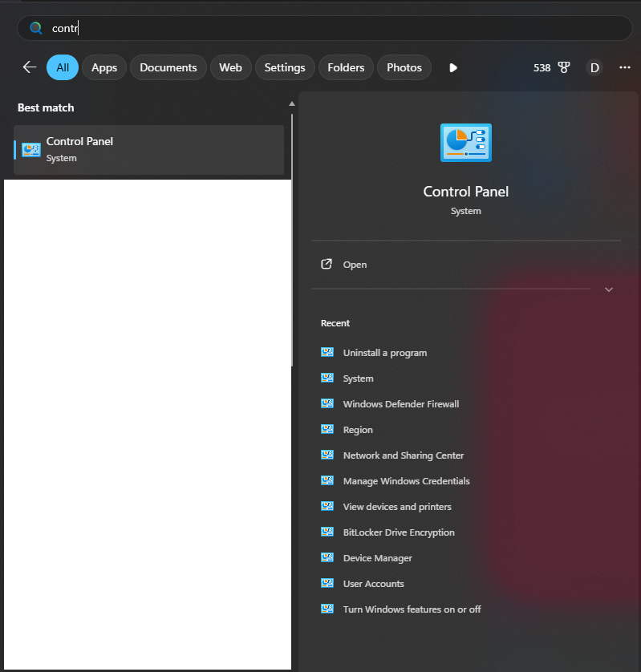Filter results by Folders
641x672 pixels.
346,67
